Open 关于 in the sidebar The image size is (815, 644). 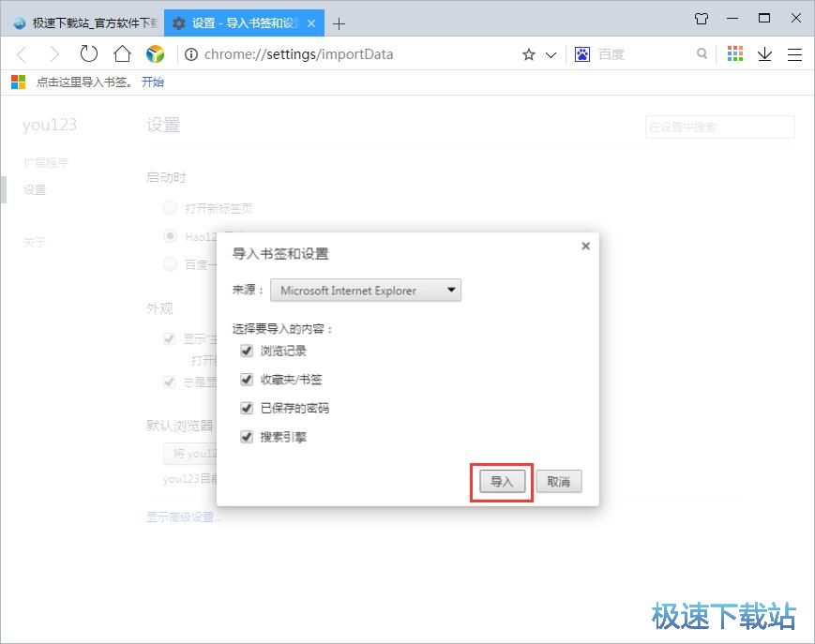[x=35, y=242]
